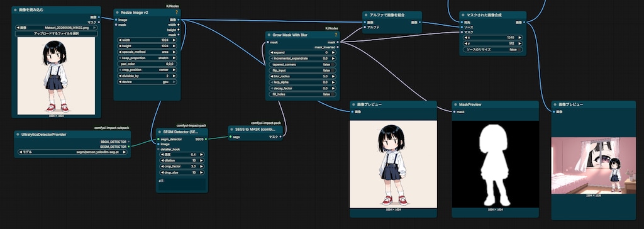Open the crop_position dropdown
The image size is (644, 229).
pyautogui.click(x=147, y=70)
